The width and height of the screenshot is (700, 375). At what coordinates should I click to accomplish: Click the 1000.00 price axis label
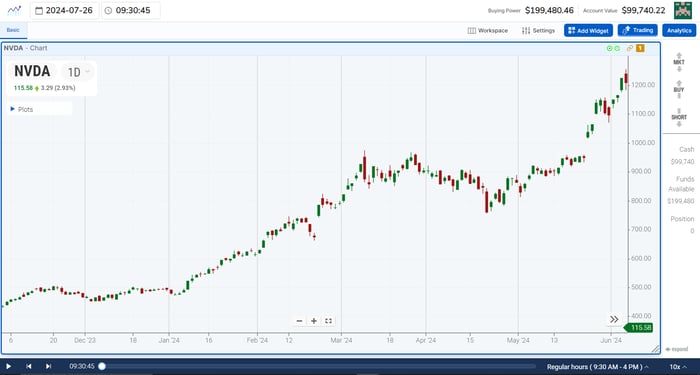coord(643,143)
